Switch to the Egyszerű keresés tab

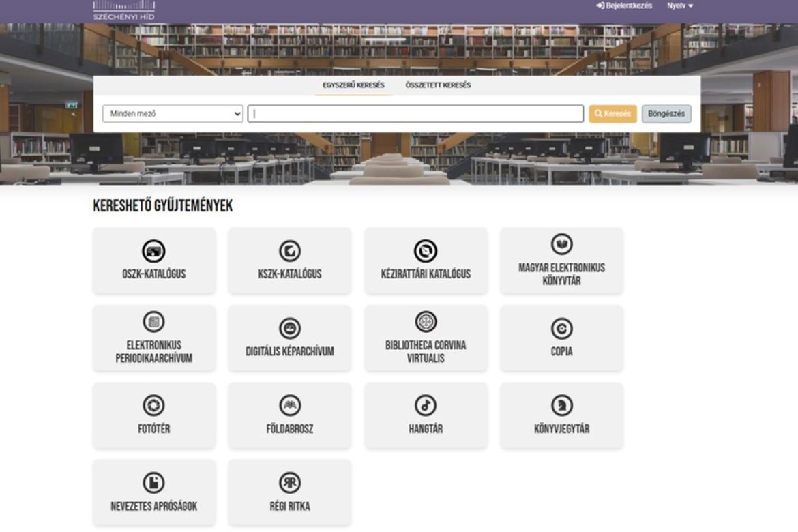click(x=353, y=85)
